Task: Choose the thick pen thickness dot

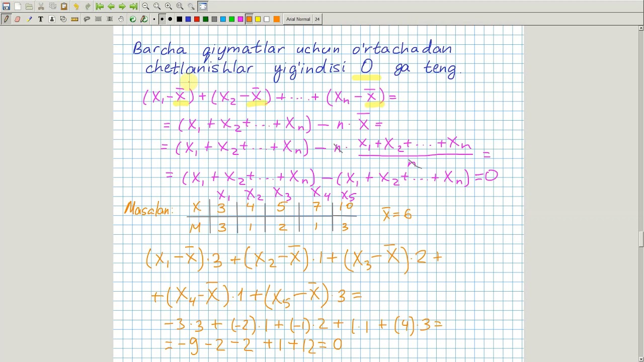Action: point(170,19)
